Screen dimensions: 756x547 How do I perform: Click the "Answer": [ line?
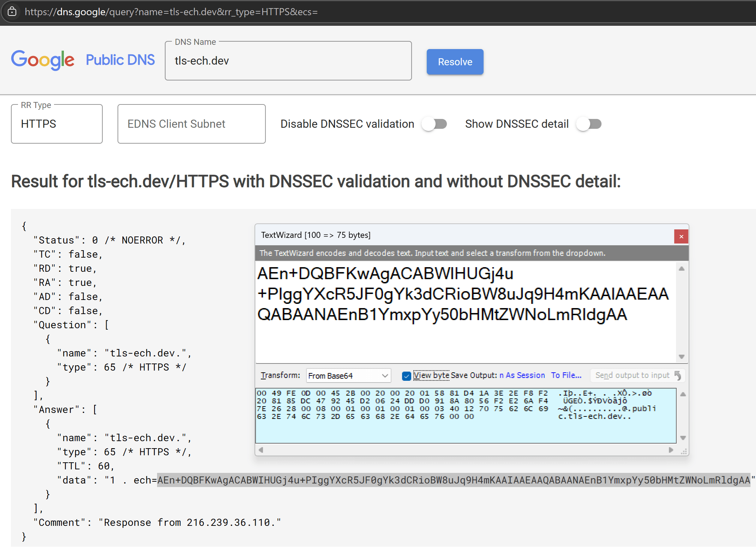click(x=65, y=410)
